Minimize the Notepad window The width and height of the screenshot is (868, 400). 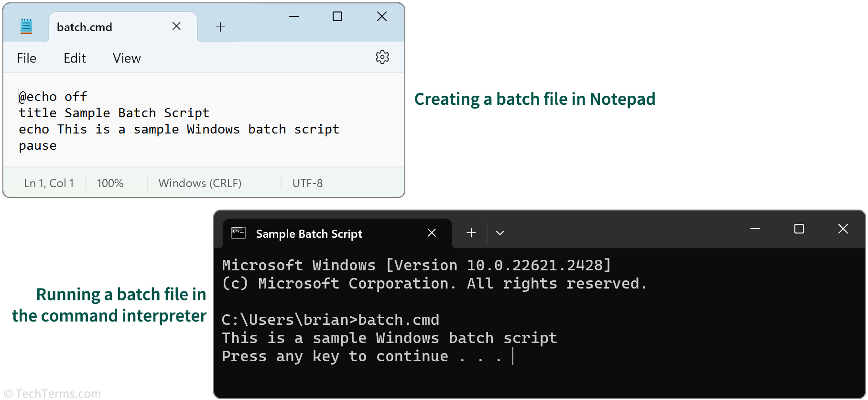tap(294, 16)
